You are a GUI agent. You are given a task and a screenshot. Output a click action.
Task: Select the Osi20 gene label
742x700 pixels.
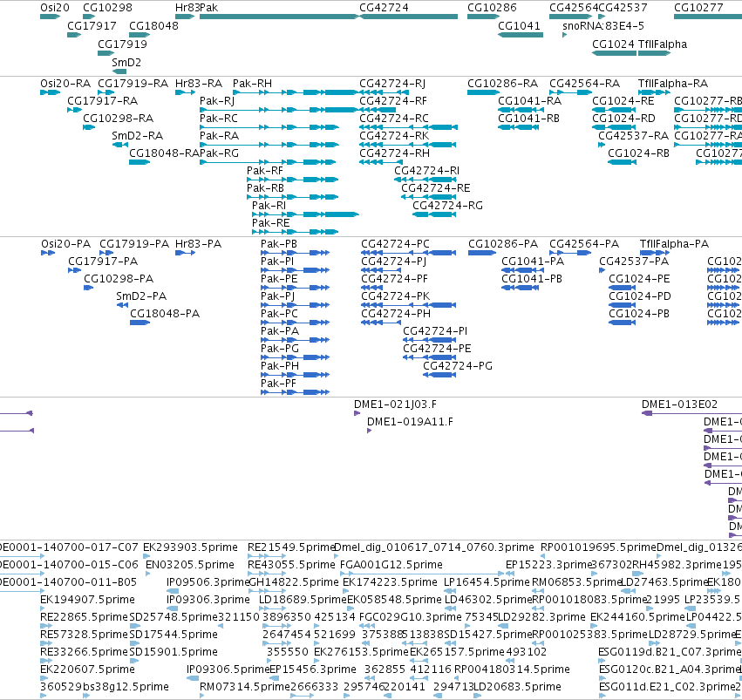54,8
